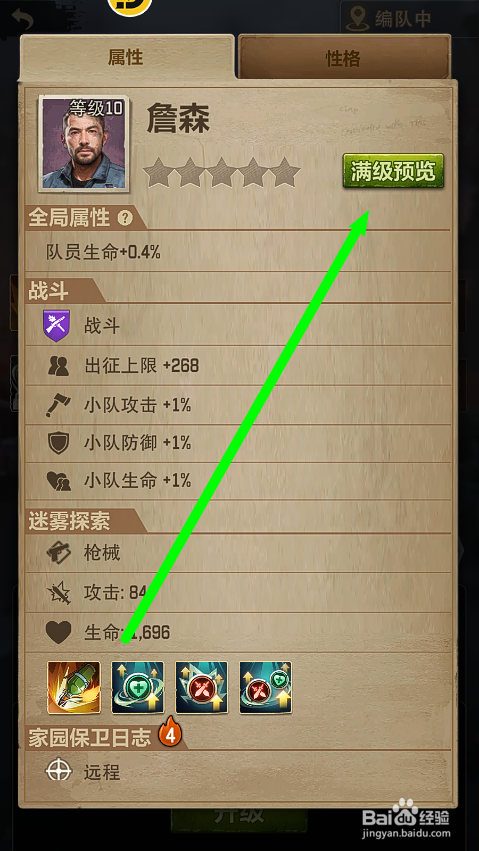479x851 pixels.
Task: Tap the fourth attack-and-health skill icon
Action: tap(266, 687)
